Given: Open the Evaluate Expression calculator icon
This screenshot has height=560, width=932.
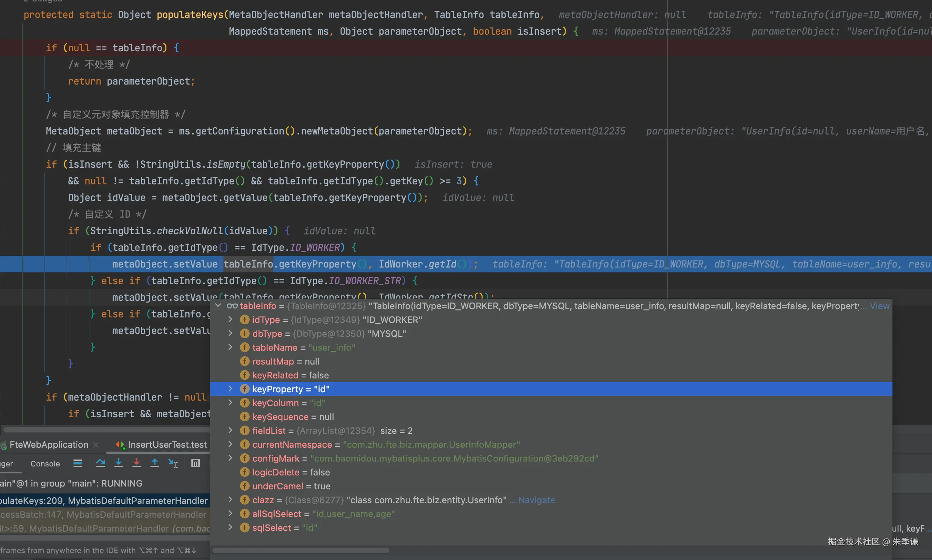Looking at the screenshot, I should 195,463.
